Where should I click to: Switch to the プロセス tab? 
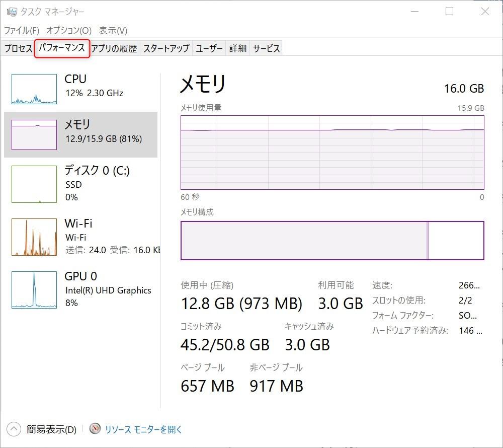click(18, 48)
